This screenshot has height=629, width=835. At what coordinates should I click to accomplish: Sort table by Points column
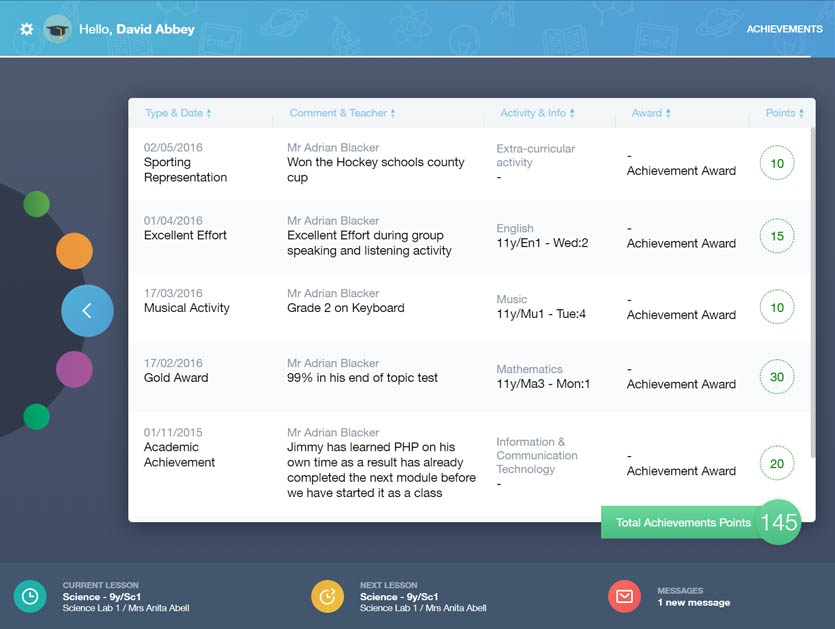(784, 113)
